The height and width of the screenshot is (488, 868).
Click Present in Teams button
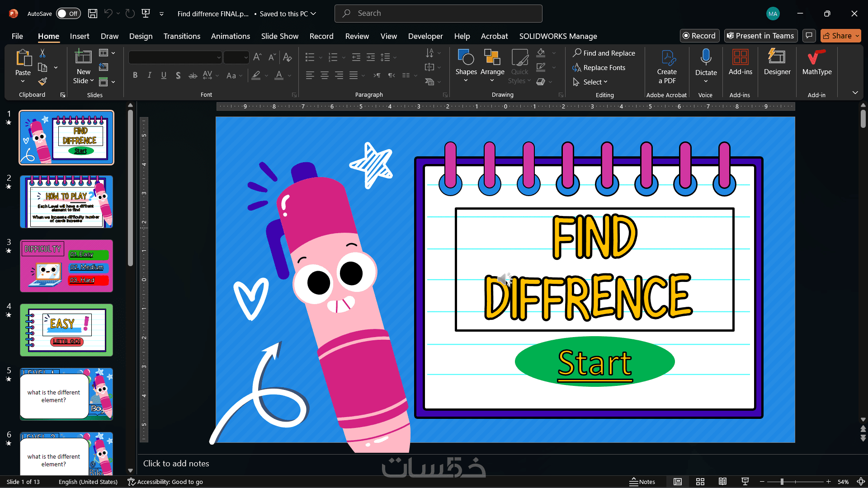(760, 36)
